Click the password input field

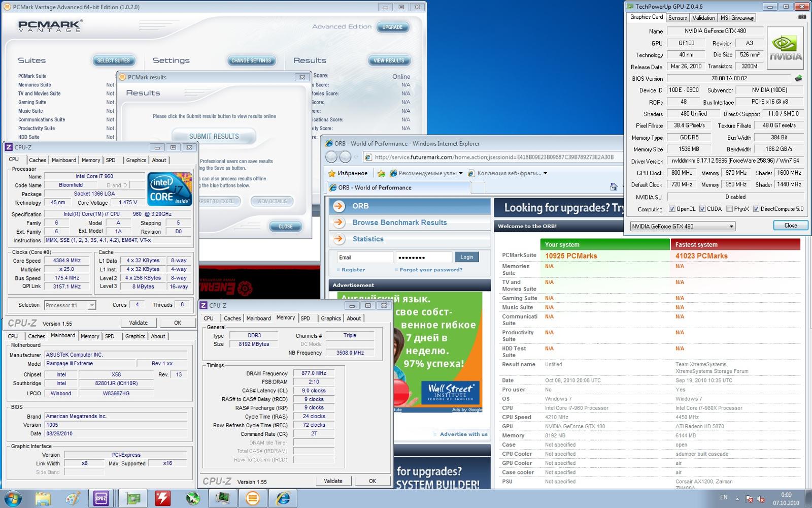(x=423, y=257)
